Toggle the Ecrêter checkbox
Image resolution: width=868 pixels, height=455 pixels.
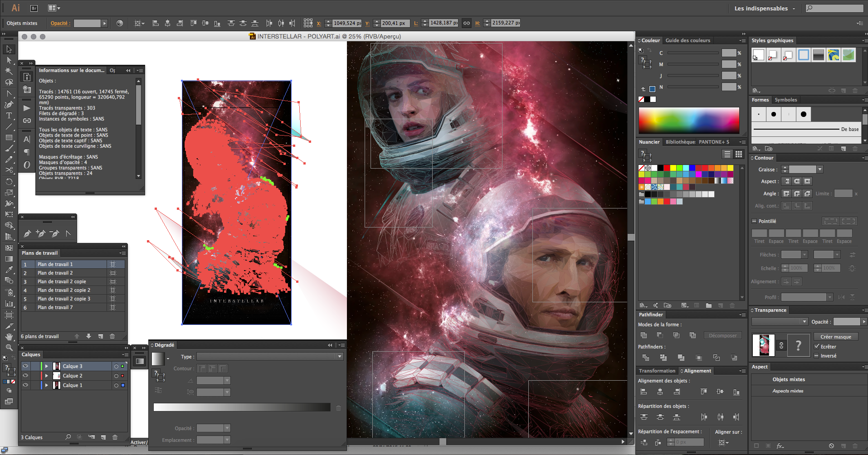click(x=817, y=347)
